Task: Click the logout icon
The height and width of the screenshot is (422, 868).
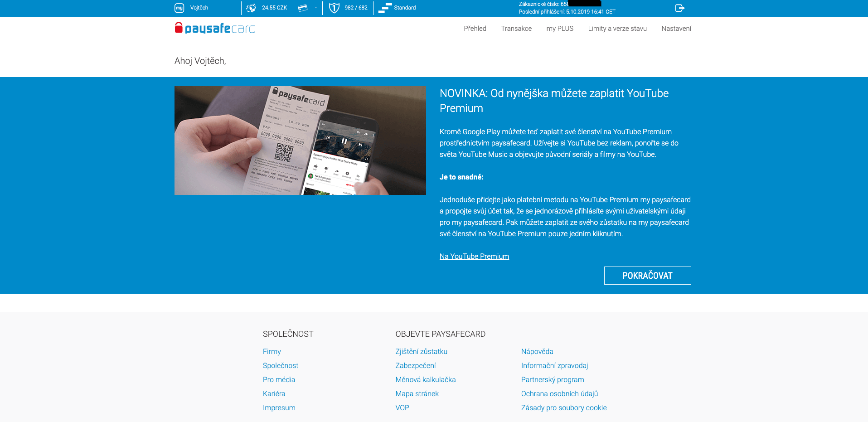Action: tap(680, 8)
